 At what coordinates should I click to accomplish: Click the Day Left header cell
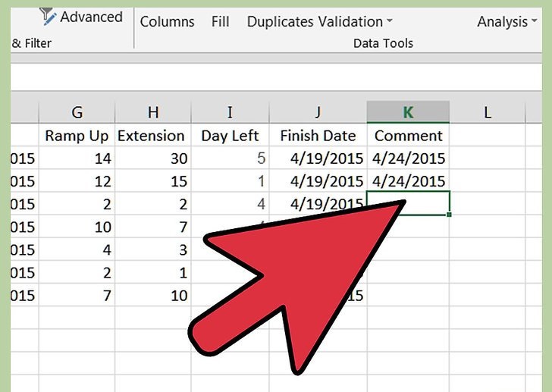point(230,136)
